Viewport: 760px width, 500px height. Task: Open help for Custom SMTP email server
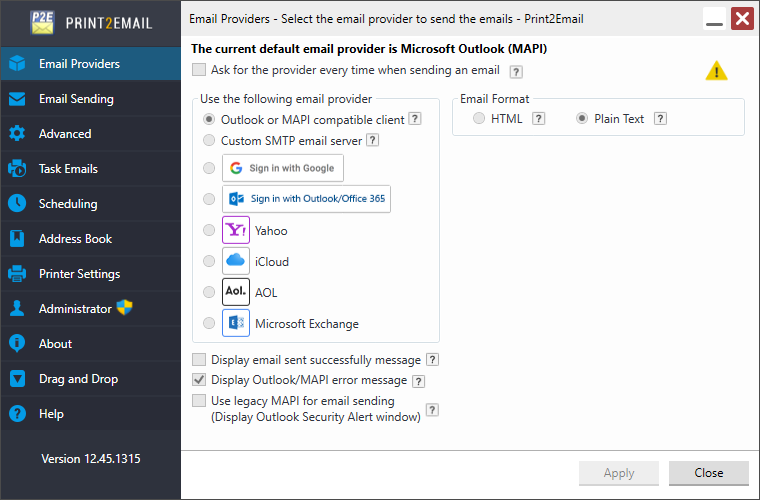coord(372,141)
